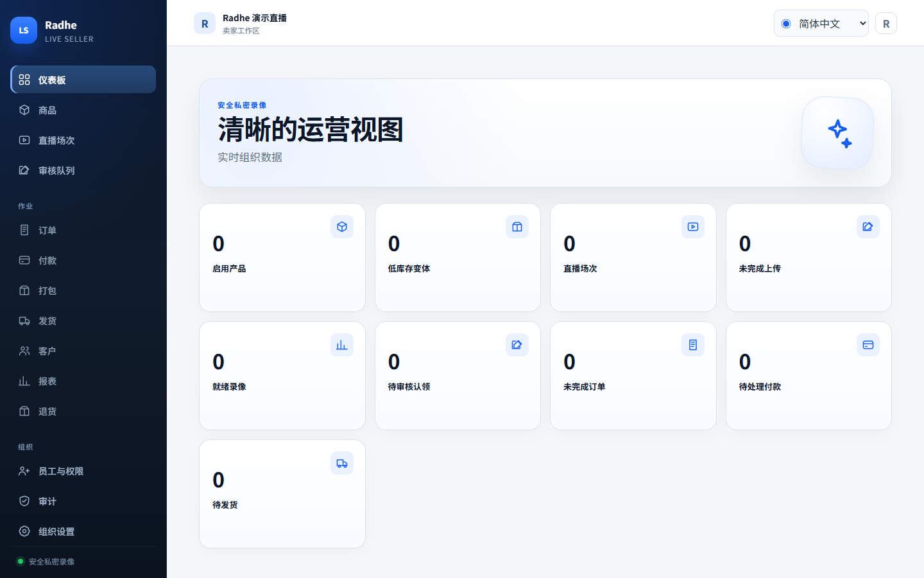Click the 安全私密录像 status in sidebar footer
This screenshot has width=924, height=578.
[46, 561]
